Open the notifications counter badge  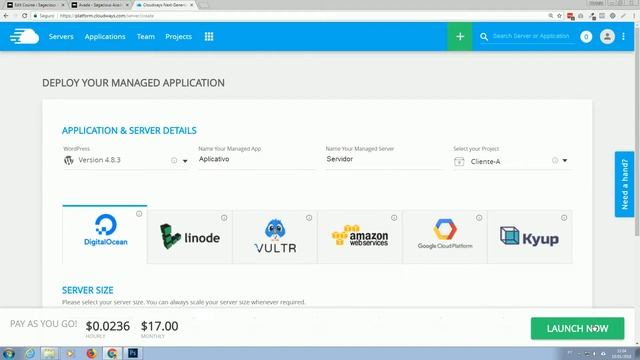tap(586, 37)
